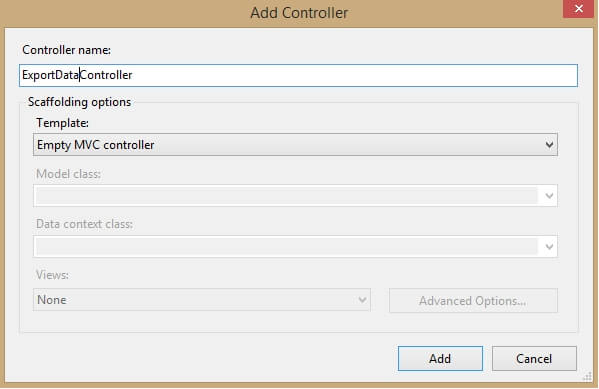Click the Views dropdown chevron
Viewport: 599px width, 389px height.
point(362,300)
